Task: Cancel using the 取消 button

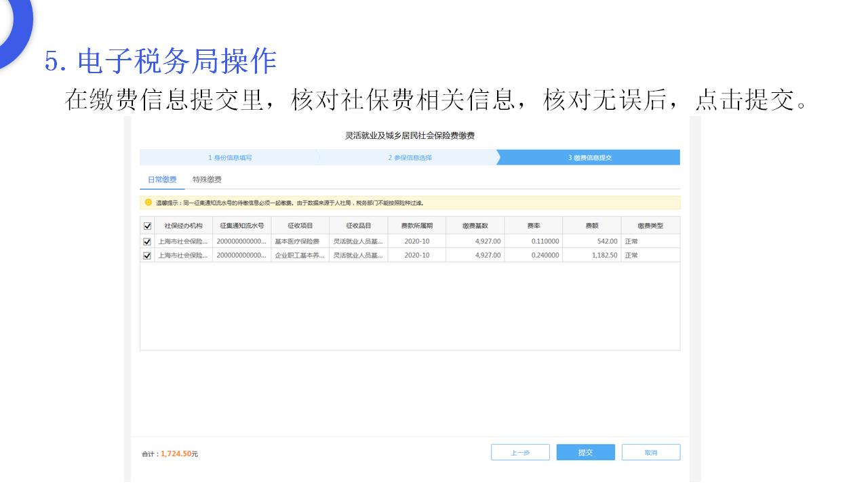Action: click(651, 452)
